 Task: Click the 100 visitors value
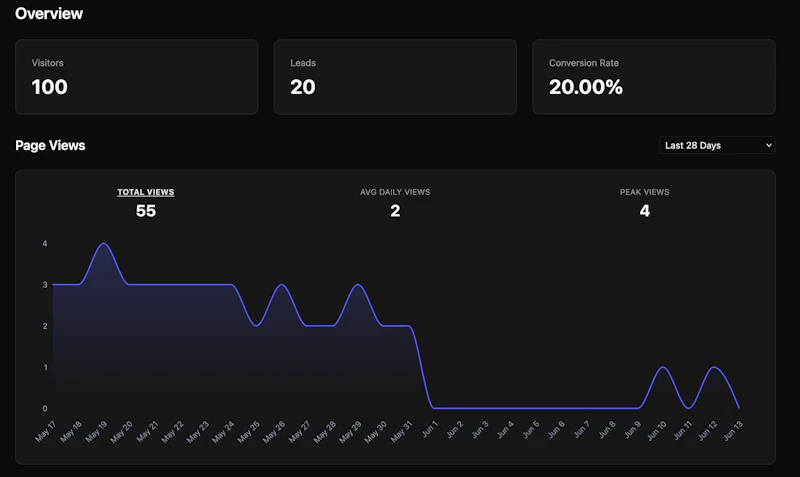(x=49, y=87)
